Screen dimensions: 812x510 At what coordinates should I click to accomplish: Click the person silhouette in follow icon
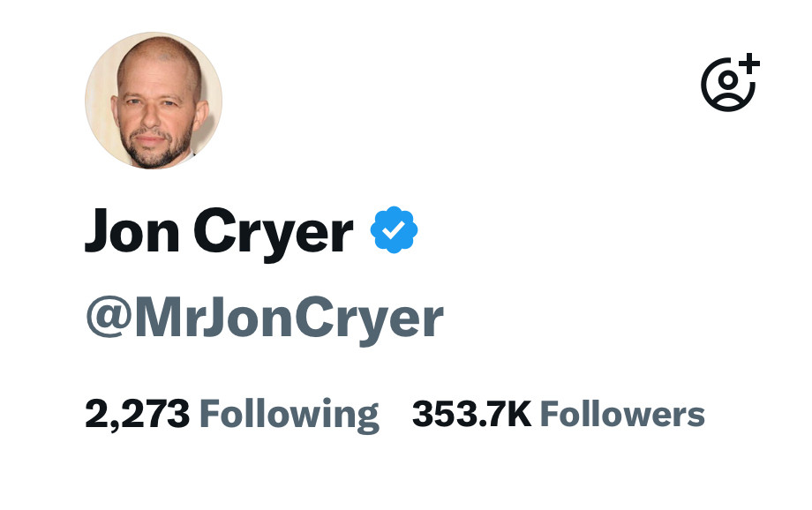[728, 88]
